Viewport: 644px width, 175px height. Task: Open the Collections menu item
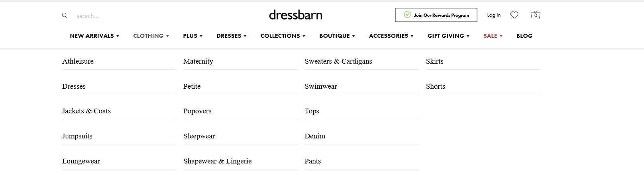coord(283,36)
